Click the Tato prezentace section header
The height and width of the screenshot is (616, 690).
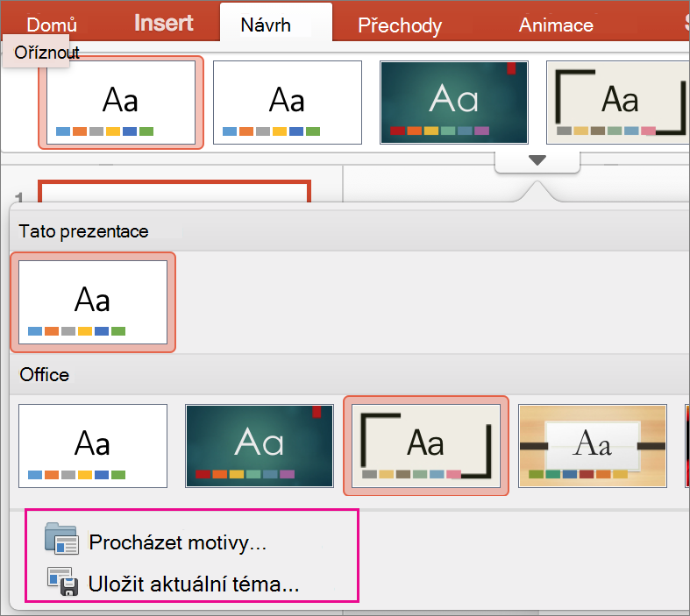[x=83, y=231]
